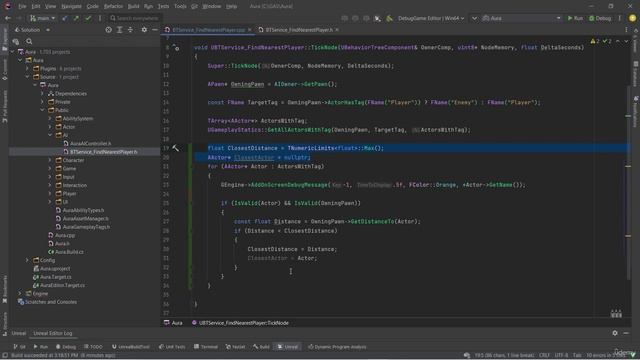Click the build hammer icon in top toolbar

(389, 18)
